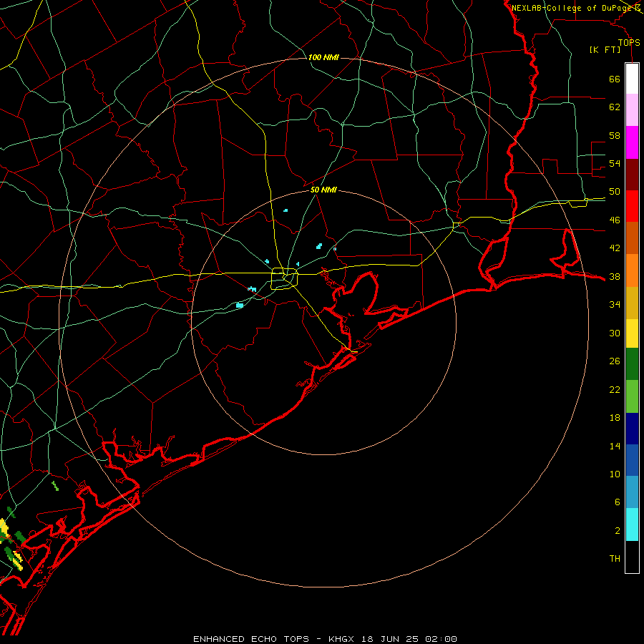The width and height of the screenshot is (644, 644).
Task: Click the light green 26 K FT swatch
Action: [x=632, y=396]
